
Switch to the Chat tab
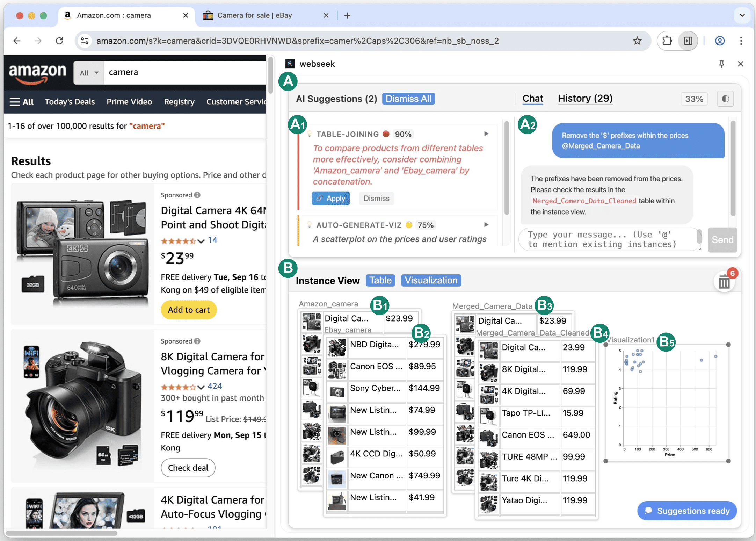(x=533, y=99)
